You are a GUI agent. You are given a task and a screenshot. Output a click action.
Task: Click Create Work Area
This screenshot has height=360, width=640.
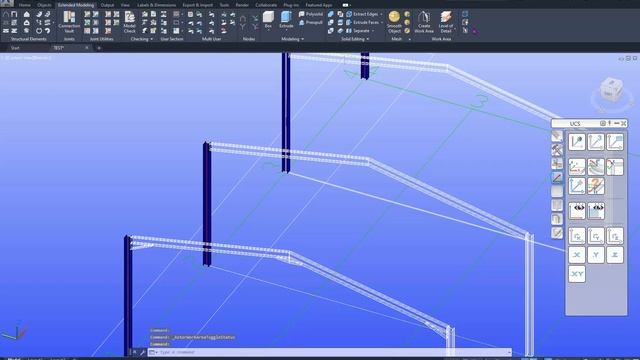pos(424,22)
